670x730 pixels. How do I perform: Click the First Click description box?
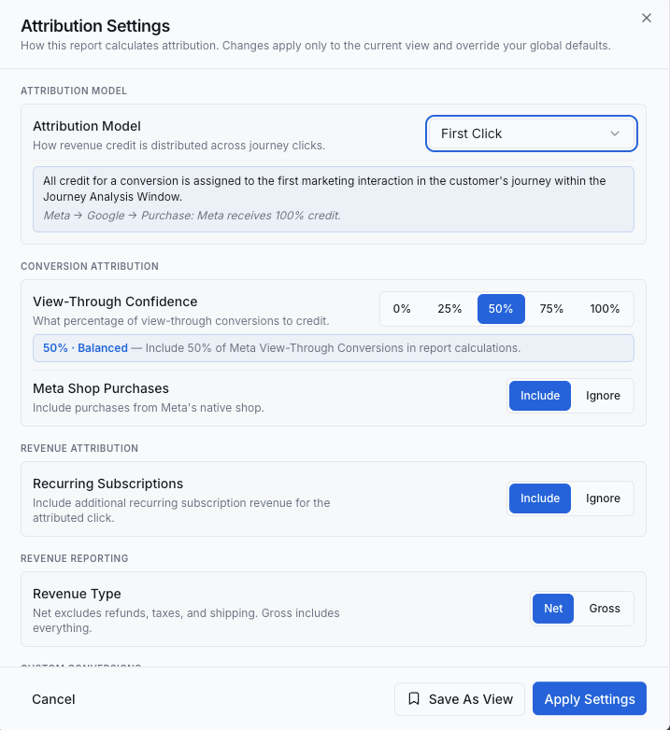pyautogui.click(x=333, y=199)
